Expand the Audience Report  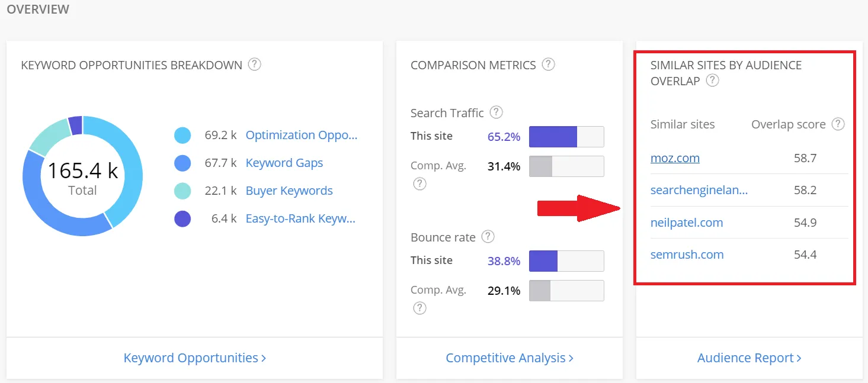click(749, 358)
